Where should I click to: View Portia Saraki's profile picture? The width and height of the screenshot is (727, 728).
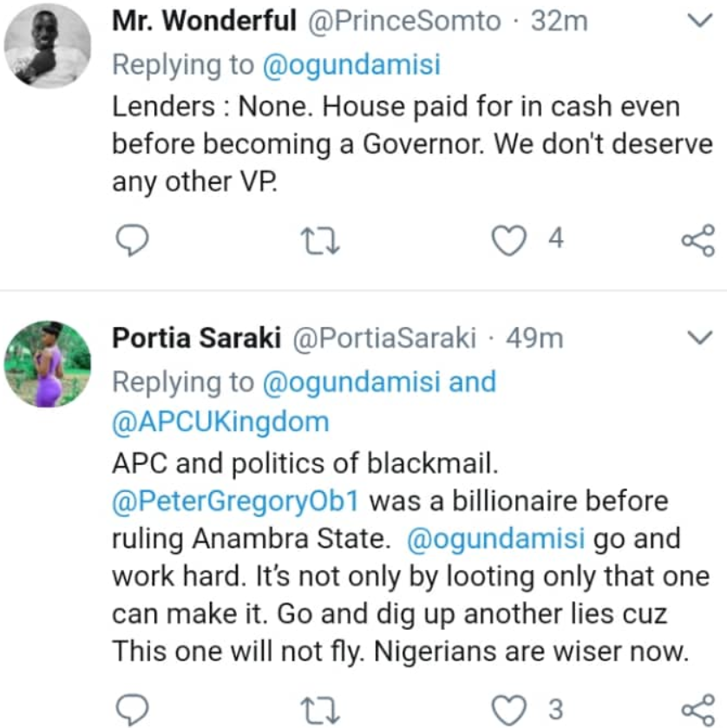click(48, 363)
